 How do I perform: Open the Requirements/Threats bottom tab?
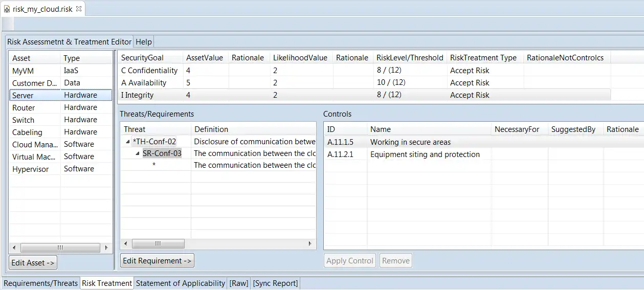pyautogui.click(x=41, y=283)
